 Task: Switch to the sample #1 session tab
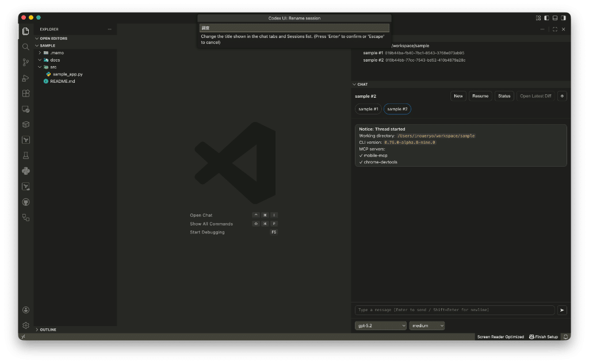[x=367, y=109]
